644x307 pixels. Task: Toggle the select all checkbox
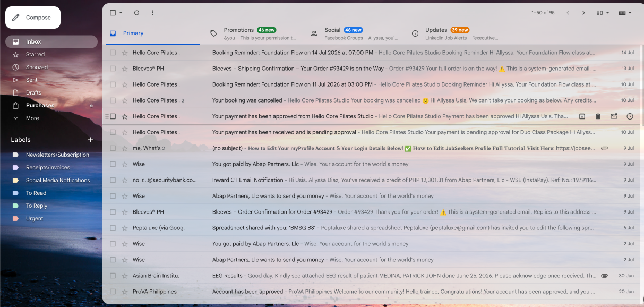pyautogui.click(x=113, y=13)
